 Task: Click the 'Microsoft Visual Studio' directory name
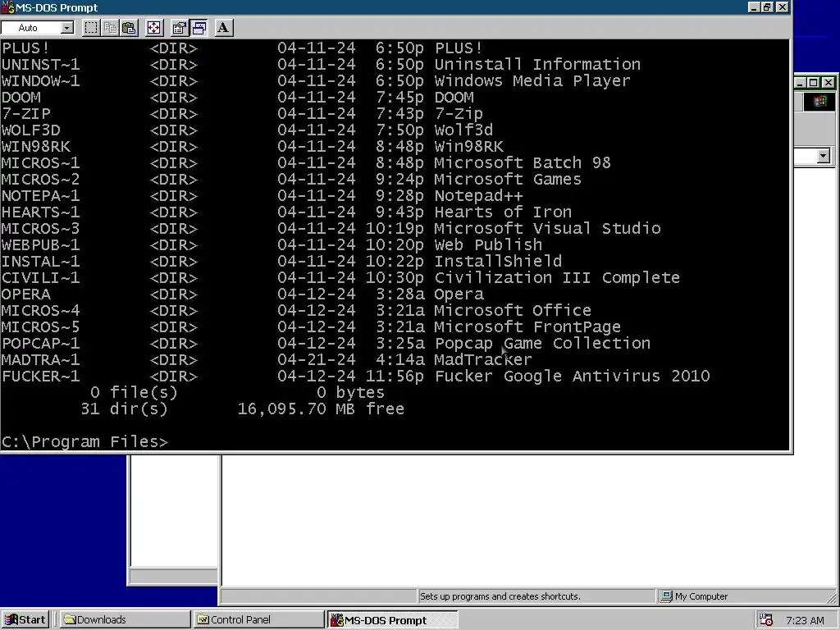pos(547,228)
